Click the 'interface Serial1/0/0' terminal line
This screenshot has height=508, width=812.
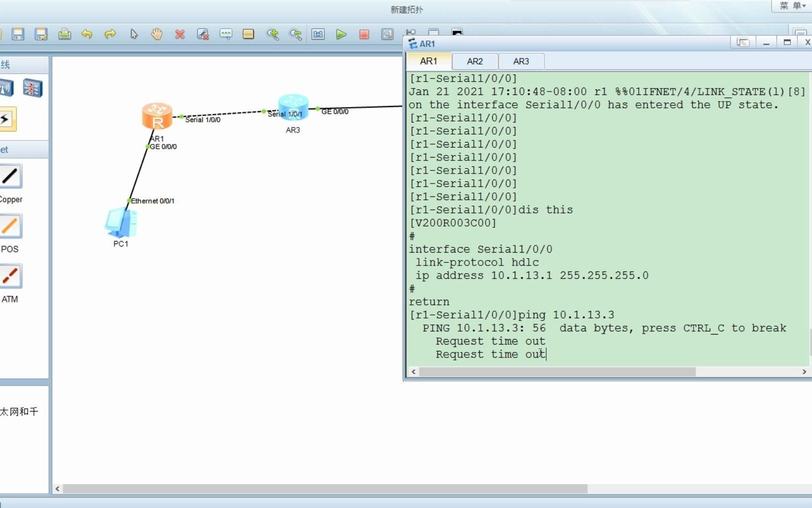pyautogui.click(x=481, y=249)
